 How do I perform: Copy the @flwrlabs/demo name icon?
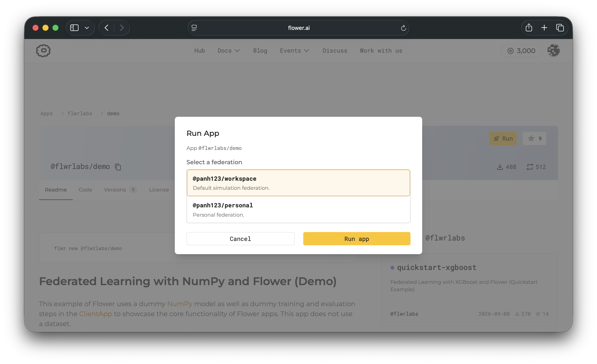click(x=118, y=167)
